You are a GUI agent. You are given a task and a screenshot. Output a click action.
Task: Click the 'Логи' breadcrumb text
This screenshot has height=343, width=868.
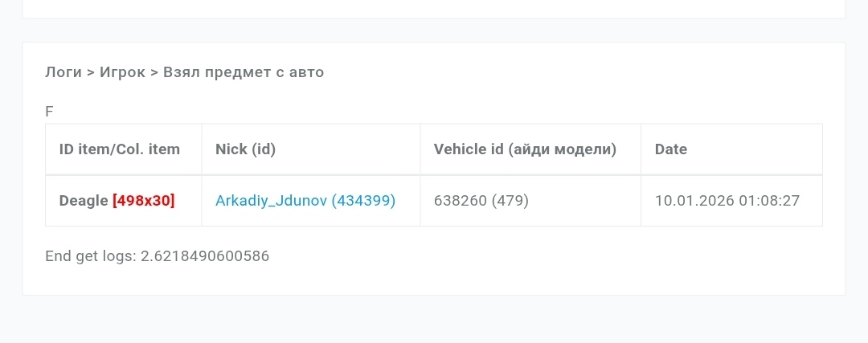pyautogui.click(x=63, y=72)
